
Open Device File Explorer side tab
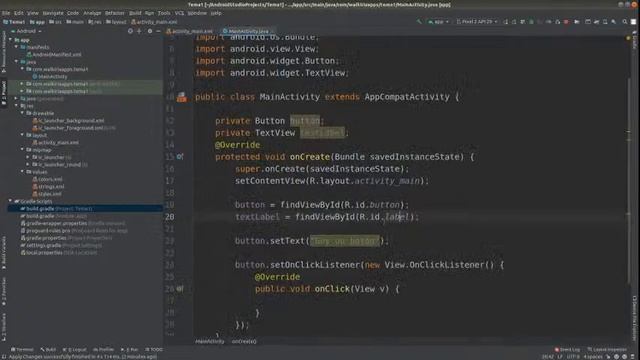[635, 318]
